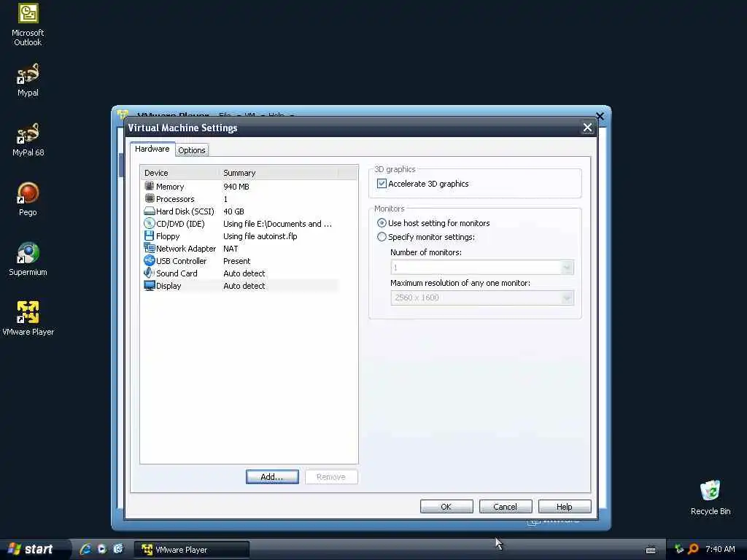Click Sound Card's Auto detect summary
Screen dimensions: 747x560
pyautogui.click(x=244, y=273)
